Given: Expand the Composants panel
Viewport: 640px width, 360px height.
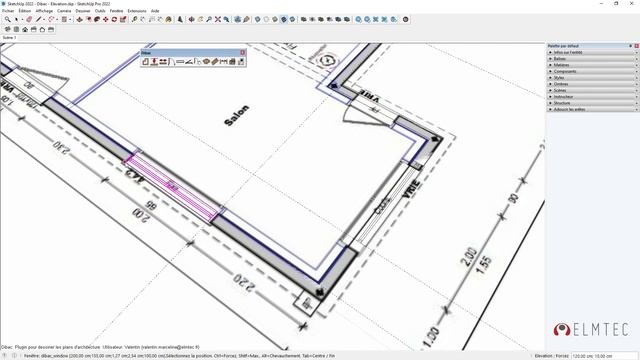Looking at the screenshot, I should [x=592, y=71].
